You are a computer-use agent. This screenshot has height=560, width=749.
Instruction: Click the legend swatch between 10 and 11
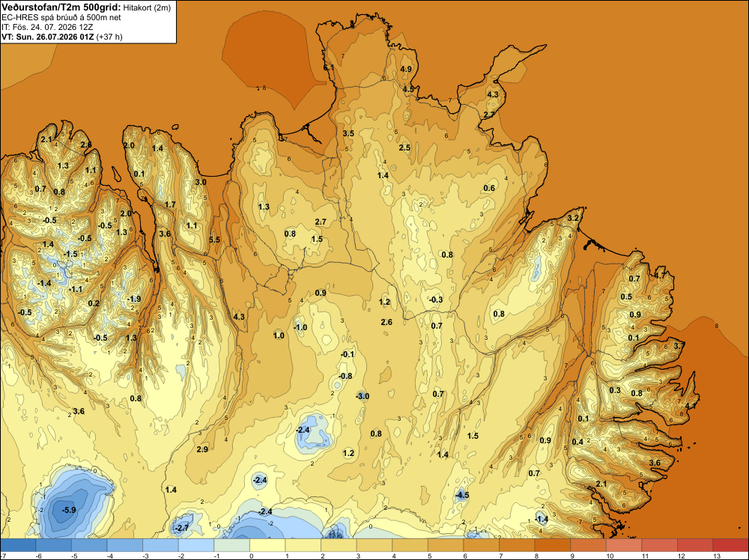pos(625,545)
